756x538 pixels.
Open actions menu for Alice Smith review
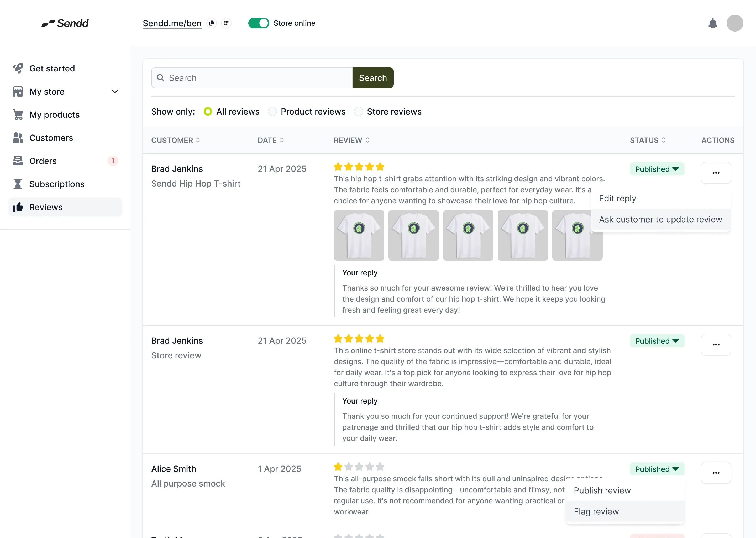click(716, 473)
